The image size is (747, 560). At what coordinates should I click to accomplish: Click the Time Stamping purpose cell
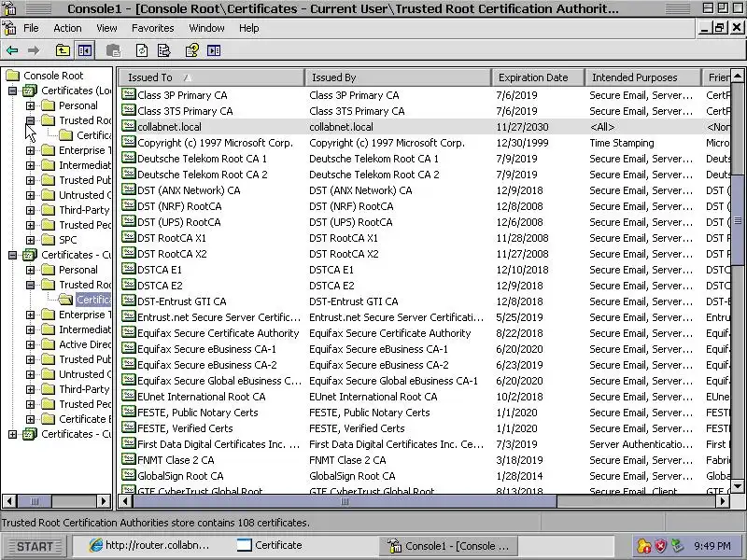click(x=622, y=143)
